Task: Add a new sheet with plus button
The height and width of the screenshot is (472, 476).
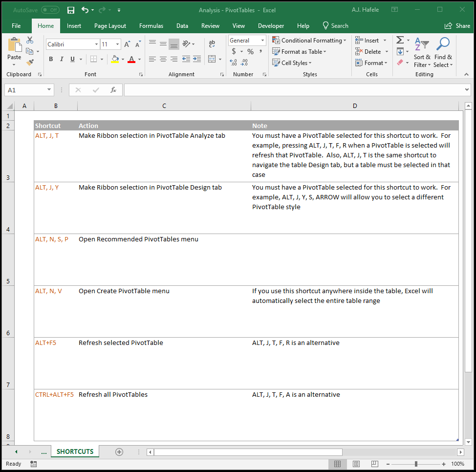Action: click(119, 451)
